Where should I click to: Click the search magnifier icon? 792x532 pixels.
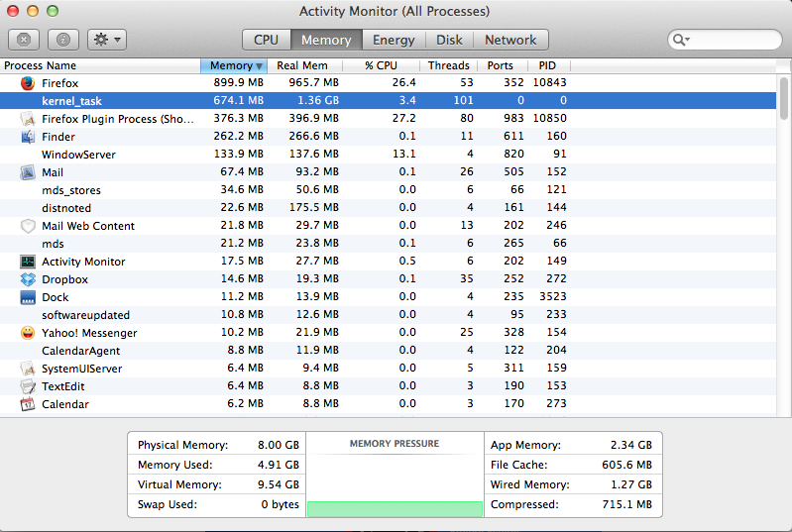[680, 40]
